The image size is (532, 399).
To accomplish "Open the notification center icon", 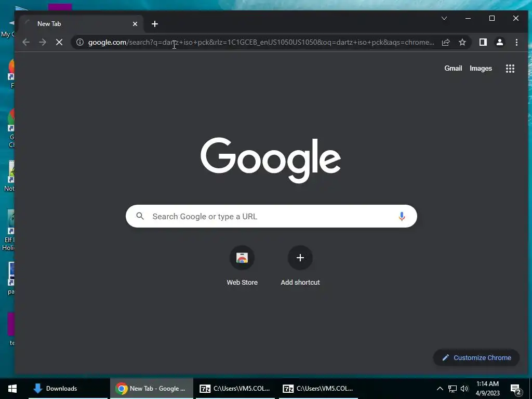I will click(x=516, y=389).
